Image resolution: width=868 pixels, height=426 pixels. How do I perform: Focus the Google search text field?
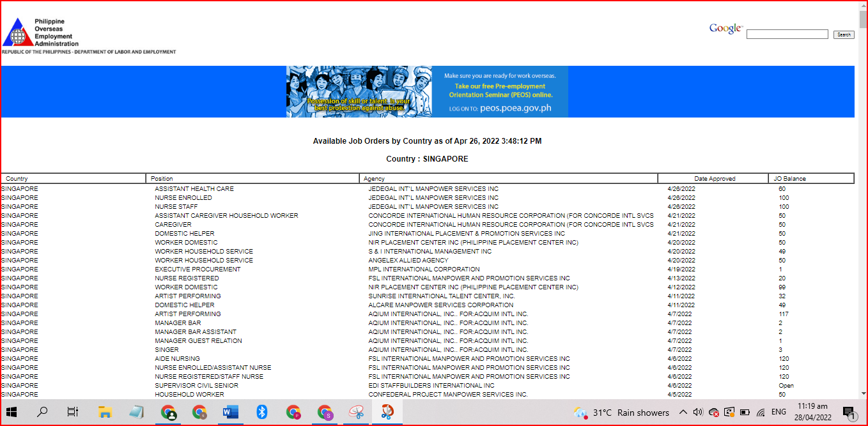click(x=787, y=34)
